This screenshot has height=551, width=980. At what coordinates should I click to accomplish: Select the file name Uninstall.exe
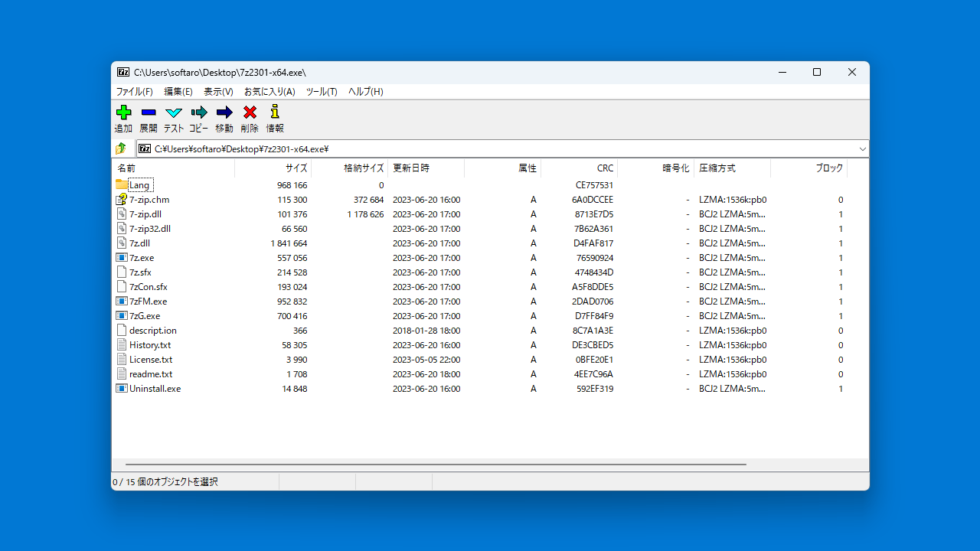pos(155,389)
